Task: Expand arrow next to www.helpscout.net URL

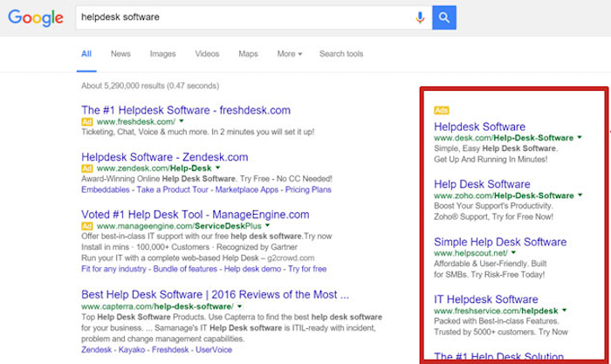Action: click(x=513, y=252)
